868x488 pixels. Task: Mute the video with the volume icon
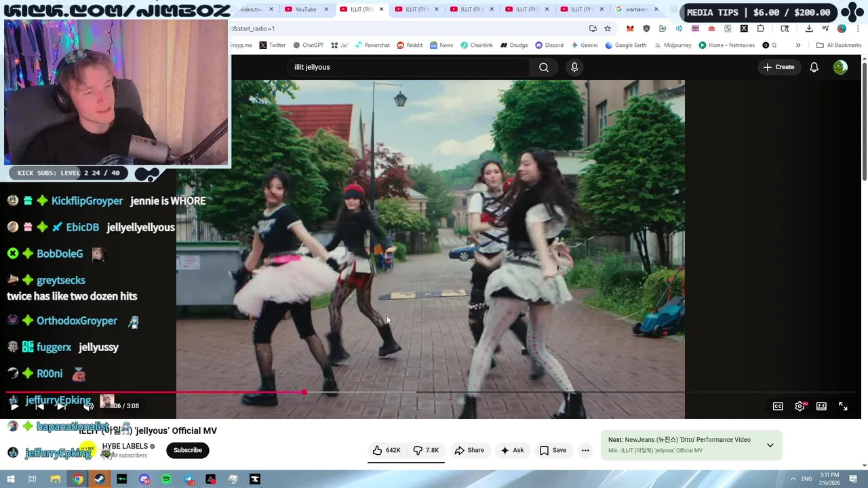click(88, 406)
